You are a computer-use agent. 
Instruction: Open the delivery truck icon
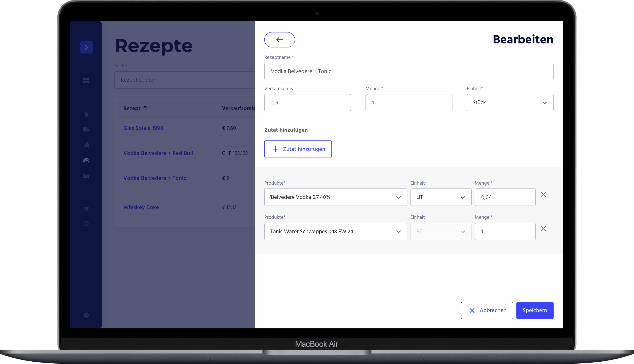click(86, 130)
